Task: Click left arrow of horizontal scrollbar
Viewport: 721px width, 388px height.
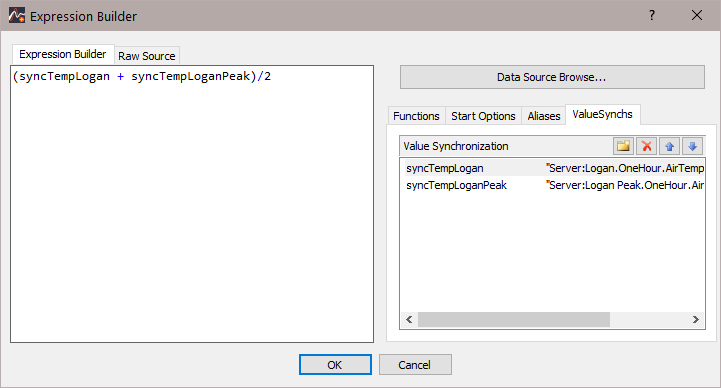Action: click(x=409, y=319)
